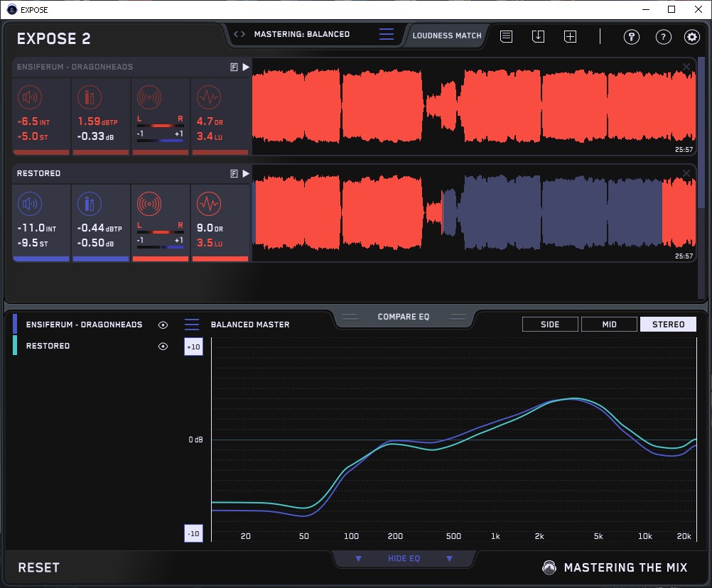Click the export download icon
Image resolution: width=712 pixels, height=588 pixels.
pyautogui.click(x=538, y=37)
